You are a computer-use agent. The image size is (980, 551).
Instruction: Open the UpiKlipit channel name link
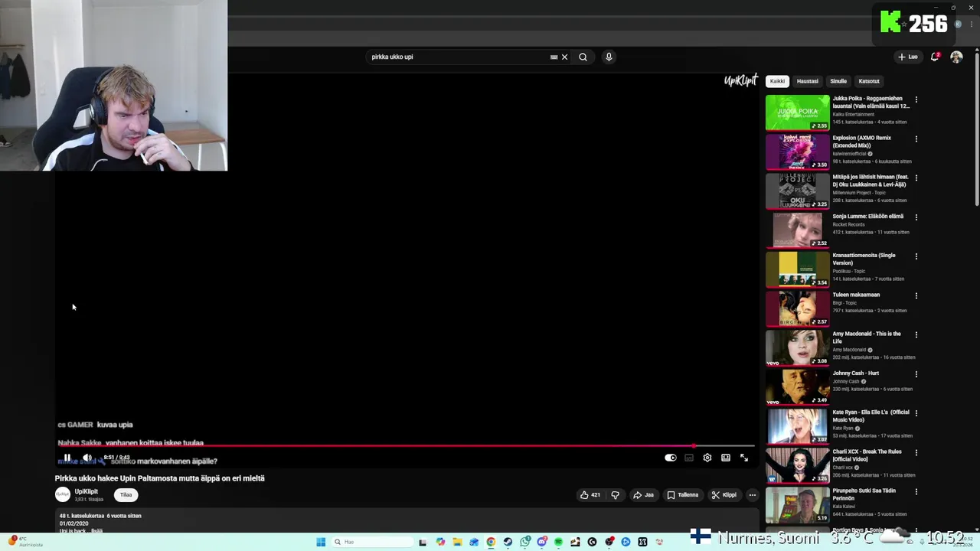(87, 491)
